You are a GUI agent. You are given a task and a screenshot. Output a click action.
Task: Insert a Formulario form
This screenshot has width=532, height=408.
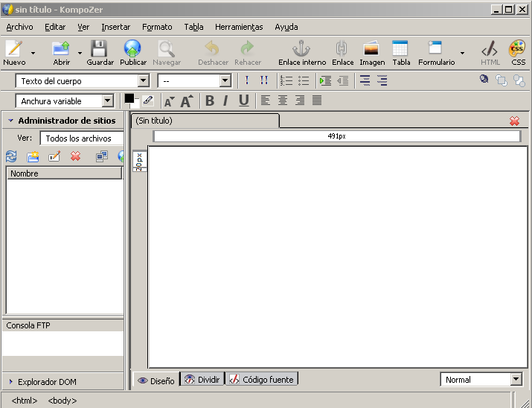pyautogui.click(x=436, y=52)
